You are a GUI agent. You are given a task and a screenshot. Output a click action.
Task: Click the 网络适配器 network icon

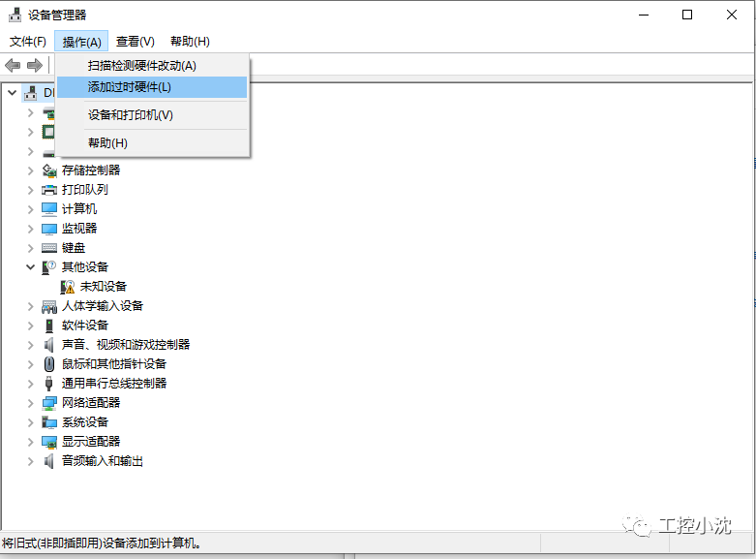tap(49, 403)
